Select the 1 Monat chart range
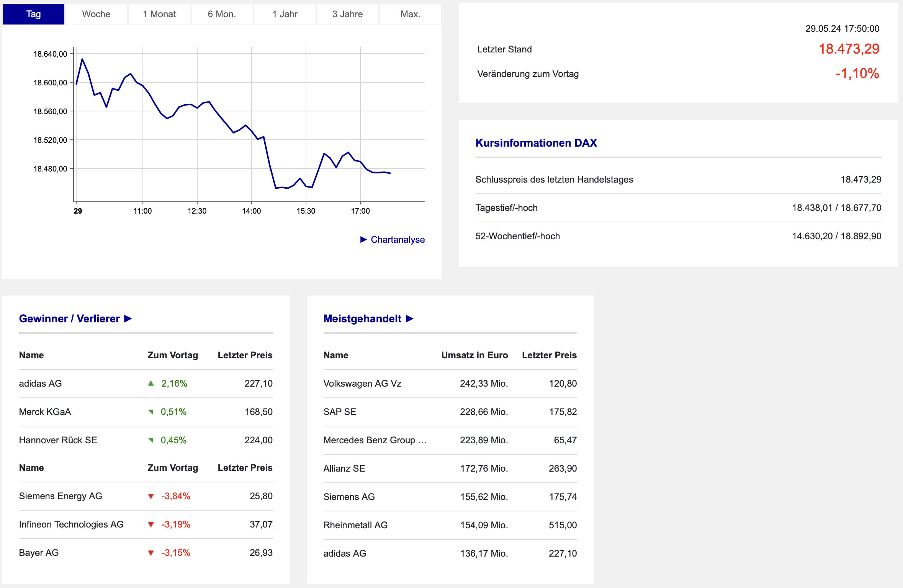 pyautogui.click(x=159, y=14)
